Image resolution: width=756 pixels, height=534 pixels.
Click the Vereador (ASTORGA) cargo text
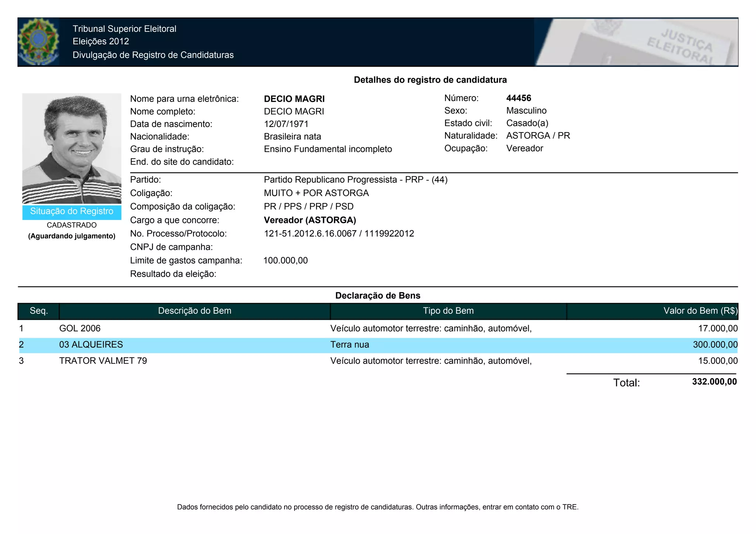coord(310,220)
